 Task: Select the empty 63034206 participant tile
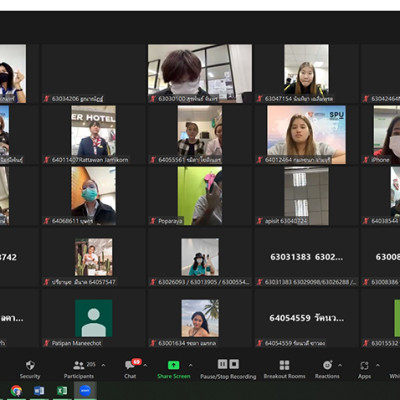94,73
